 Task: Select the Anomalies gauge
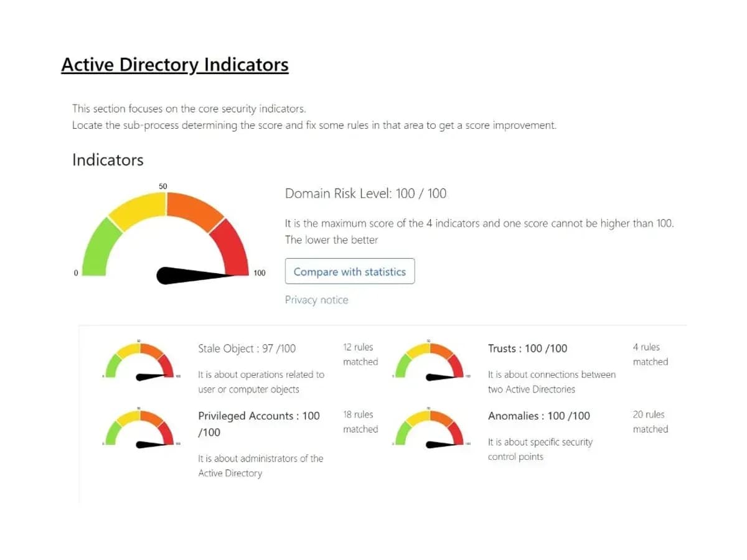(x=431, y=429)
